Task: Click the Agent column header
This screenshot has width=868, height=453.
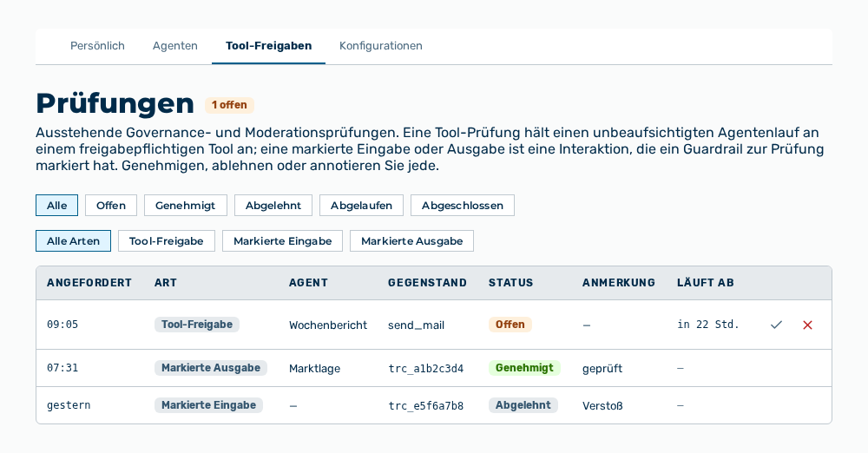Action: coord(308,283)
